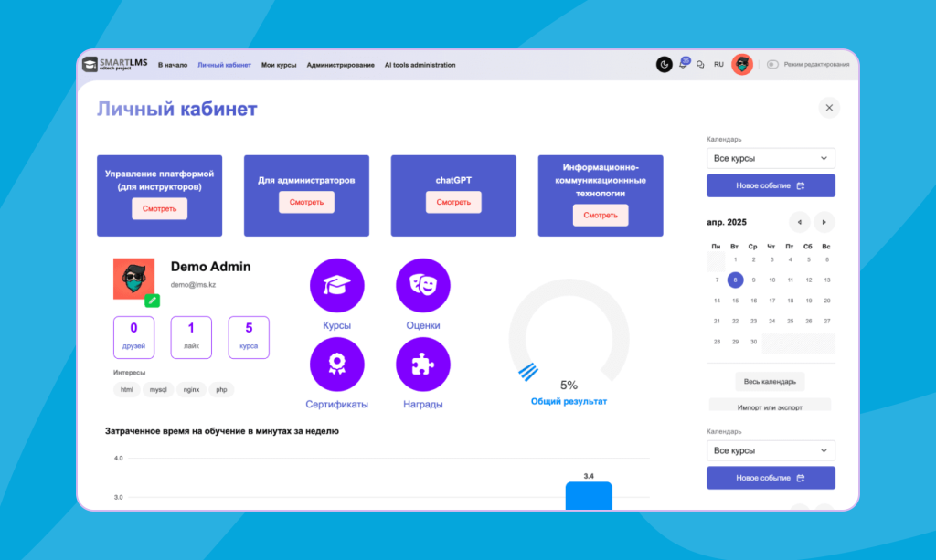Open AI tools administration menu

pyautogui.click(x=420, y=65)
